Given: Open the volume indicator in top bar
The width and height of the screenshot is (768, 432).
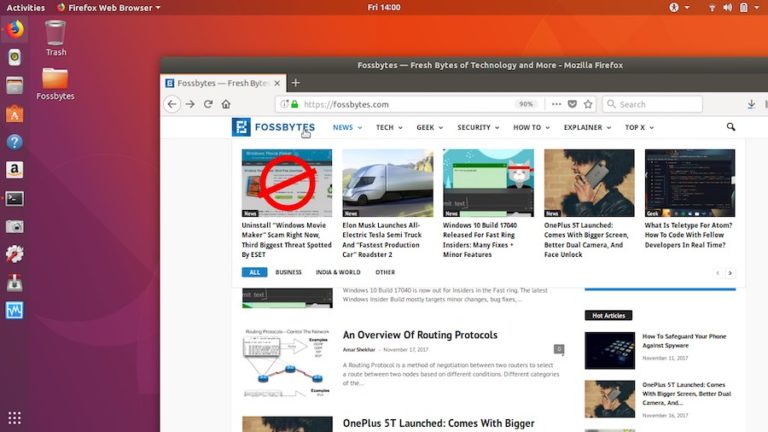Looking at the screenshot, I should (728, 7).
